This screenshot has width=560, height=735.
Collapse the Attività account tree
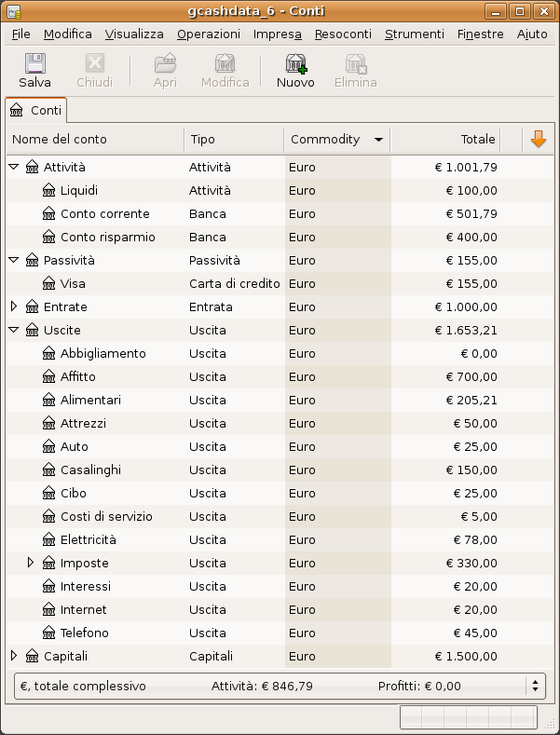13,167
